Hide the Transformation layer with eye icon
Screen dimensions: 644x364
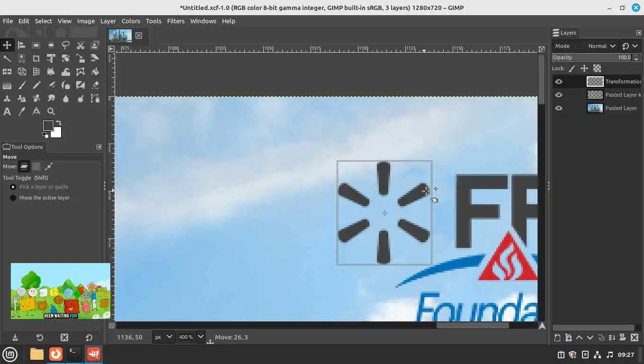(x=559, y=82)
